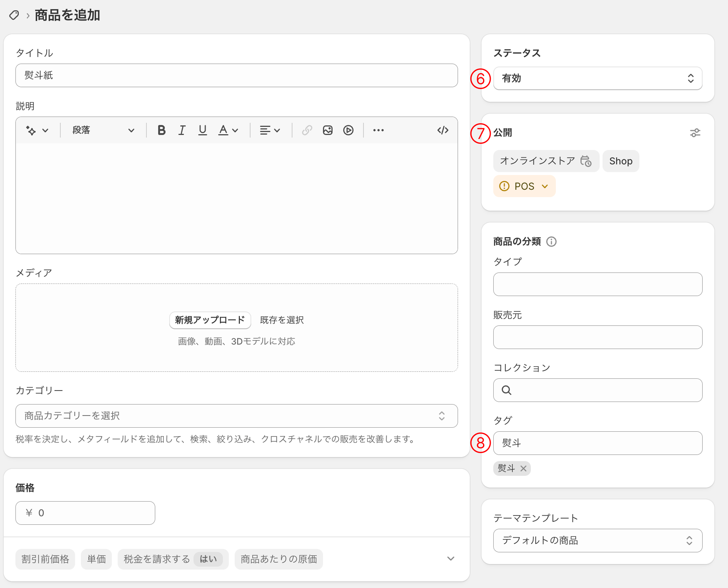Toggle italic text formatting
This screenshot has height=588, width=728.
(182, 130)
